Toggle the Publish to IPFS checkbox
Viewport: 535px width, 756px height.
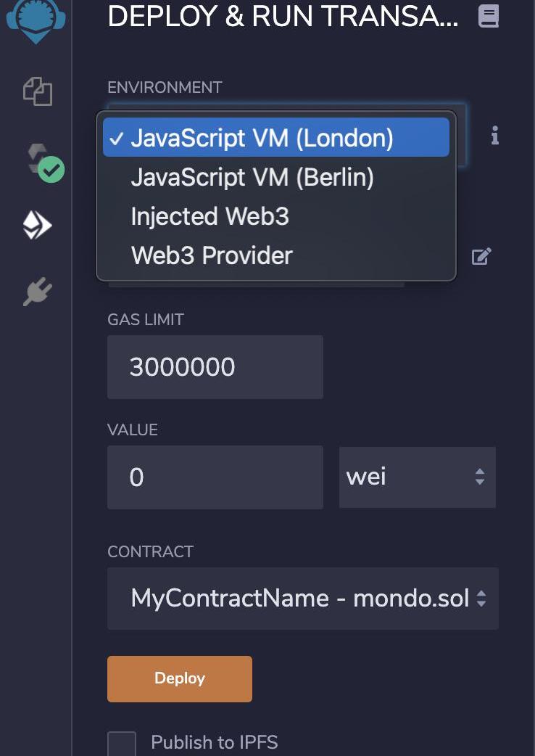click(121, 743)
